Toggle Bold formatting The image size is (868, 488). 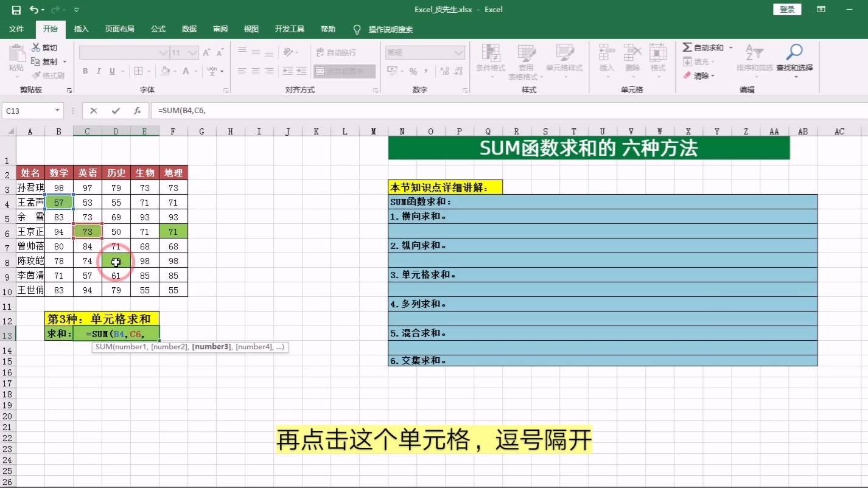85,71
